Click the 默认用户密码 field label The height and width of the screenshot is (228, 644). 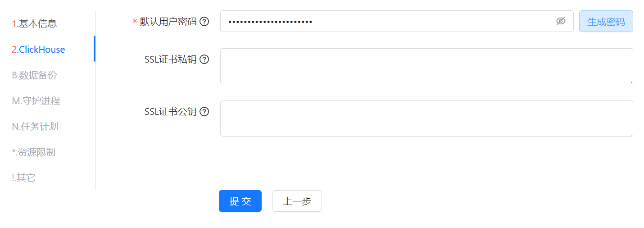[x=168, y=22]
